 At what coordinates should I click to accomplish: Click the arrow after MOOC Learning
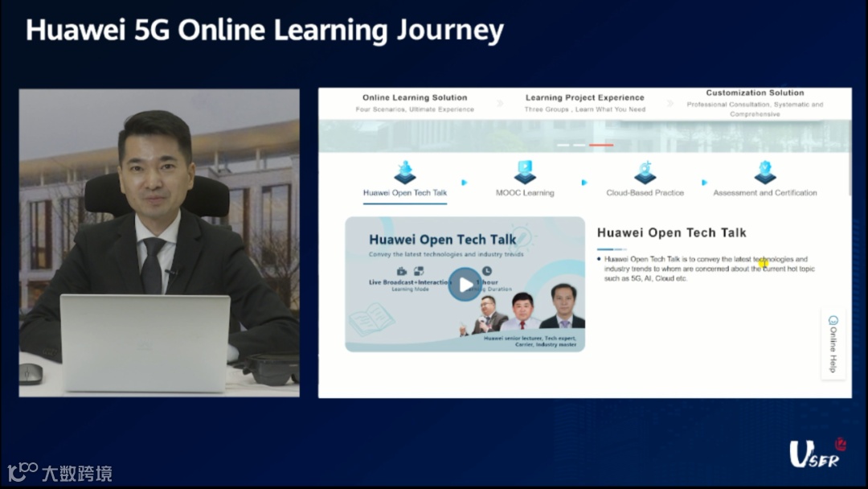584,183
